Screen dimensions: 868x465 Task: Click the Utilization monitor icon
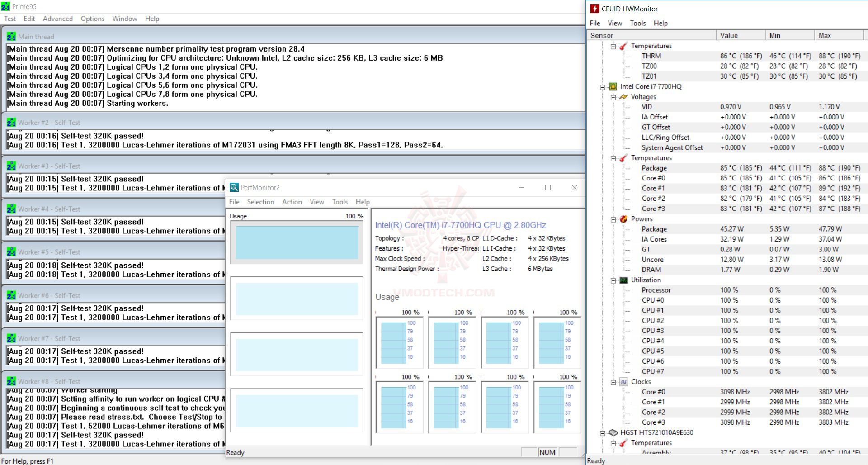pyautogui.click(x=623, y=280)
